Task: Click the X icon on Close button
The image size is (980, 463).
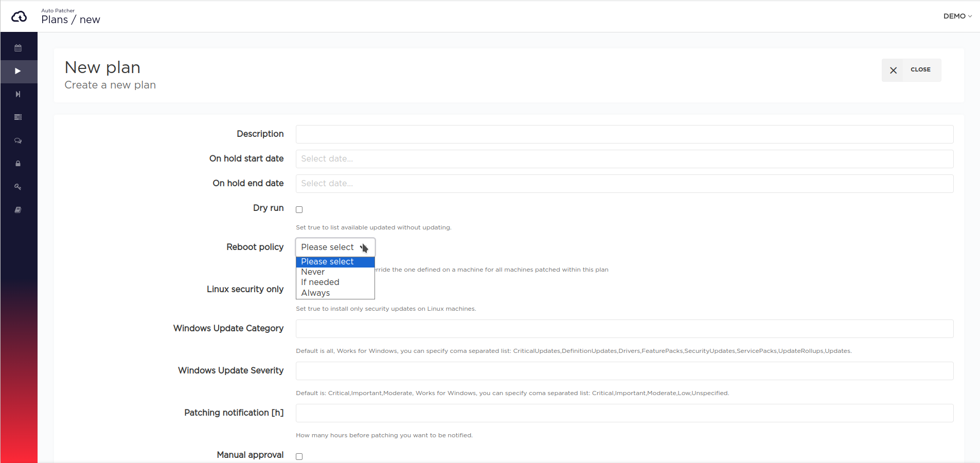Action: click(894, 70)
